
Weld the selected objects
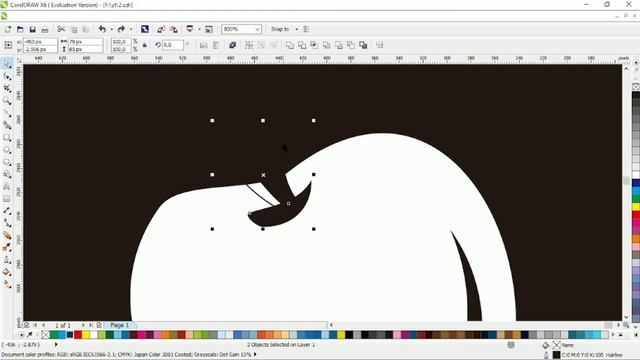(289, 45)
